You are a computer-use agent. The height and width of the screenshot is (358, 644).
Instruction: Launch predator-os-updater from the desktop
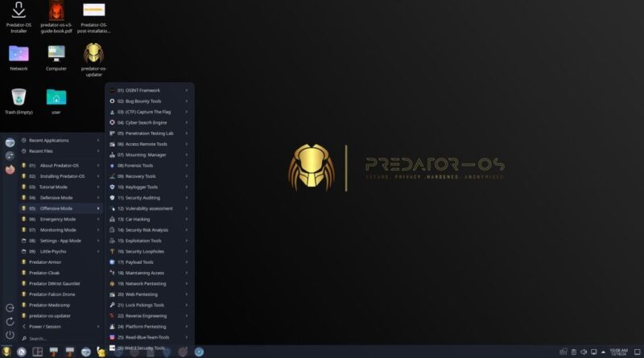click(93, 60)
